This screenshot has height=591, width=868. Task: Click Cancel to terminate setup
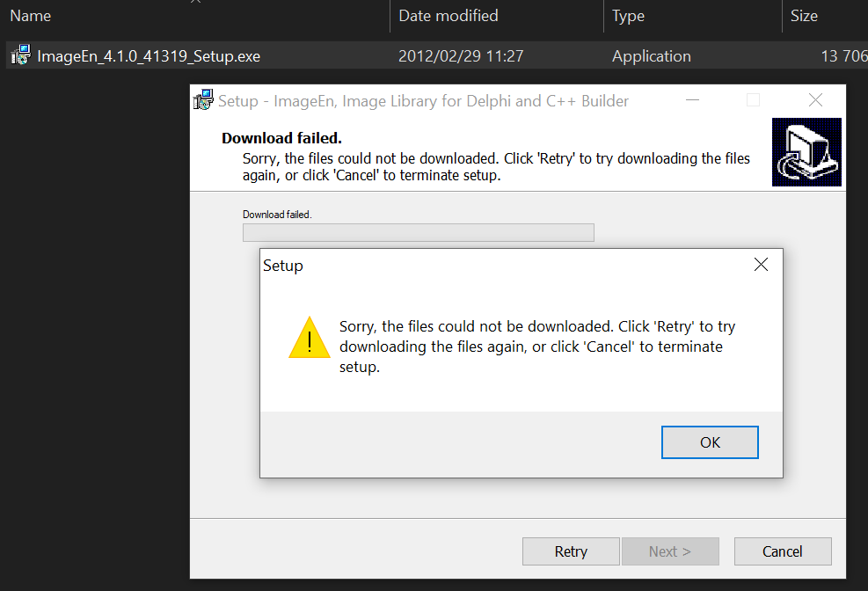click(782, 551)
